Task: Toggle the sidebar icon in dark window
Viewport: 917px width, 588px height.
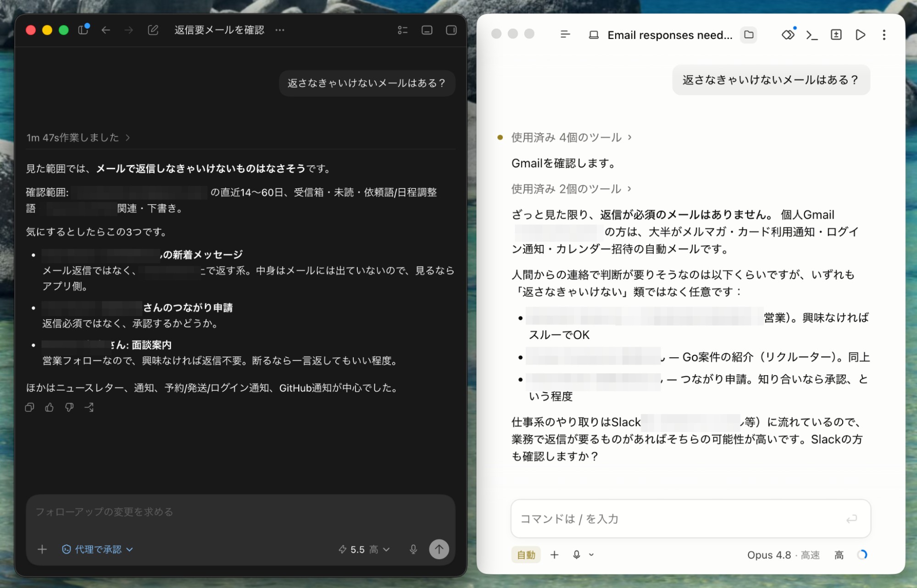Action: [x=83, y=30]
